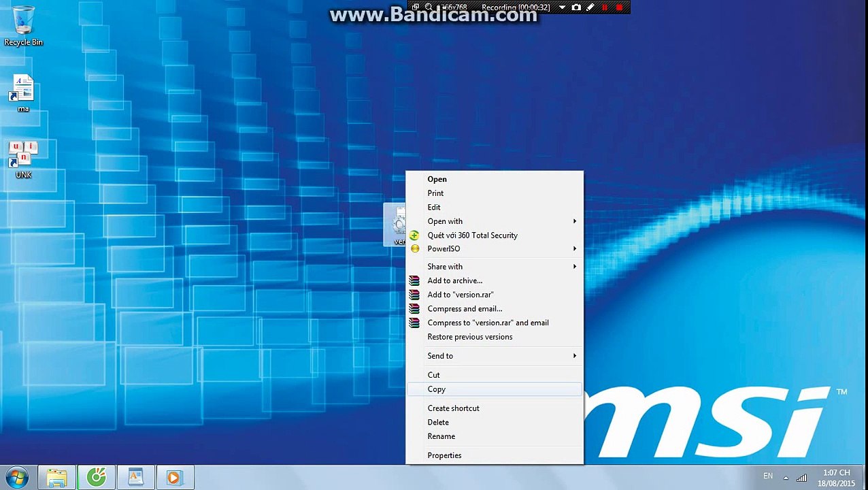The height and width of the screenshot is (490, 868).
Task: Click the Windows Start button
Action: [x=17, y=478]
